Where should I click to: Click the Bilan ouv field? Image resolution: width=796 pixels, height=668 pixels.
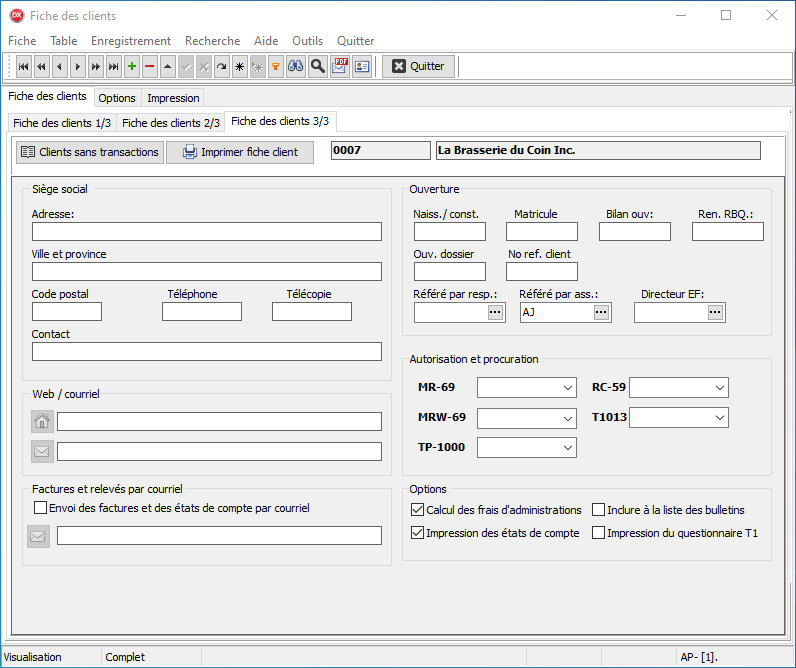click(635, 231)
